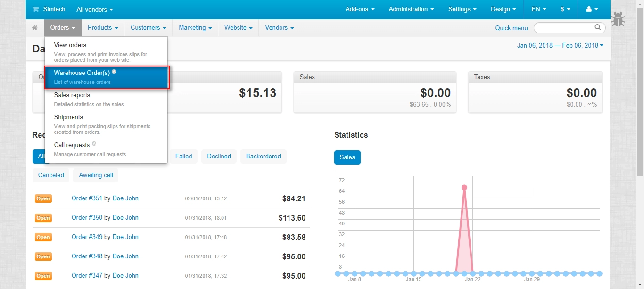Click the $63.65 , 0.00% sales comparison text
This screenshot has height=289, width=644.
pyautogui.click(x=430, y=105)
